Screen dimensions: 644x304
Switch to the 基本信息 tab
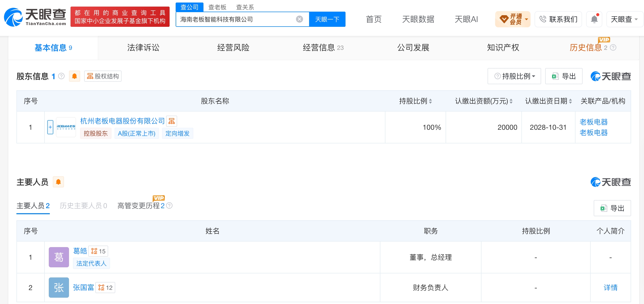coord(53,48)
